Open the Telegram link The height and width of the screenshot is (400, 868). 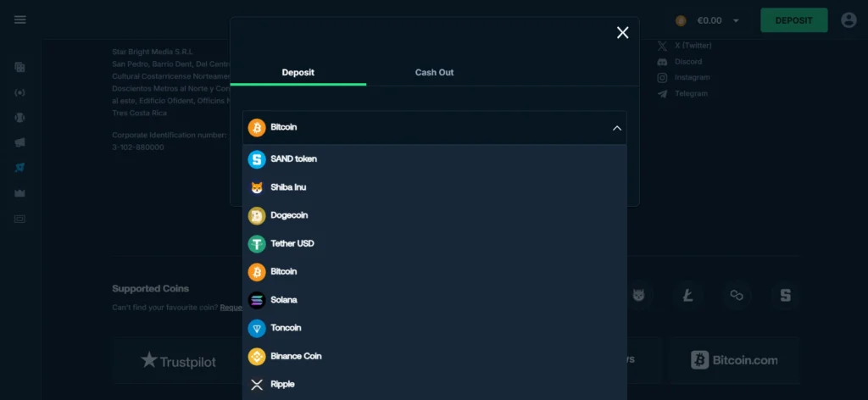pyautogui.click(x=691, y=93)
